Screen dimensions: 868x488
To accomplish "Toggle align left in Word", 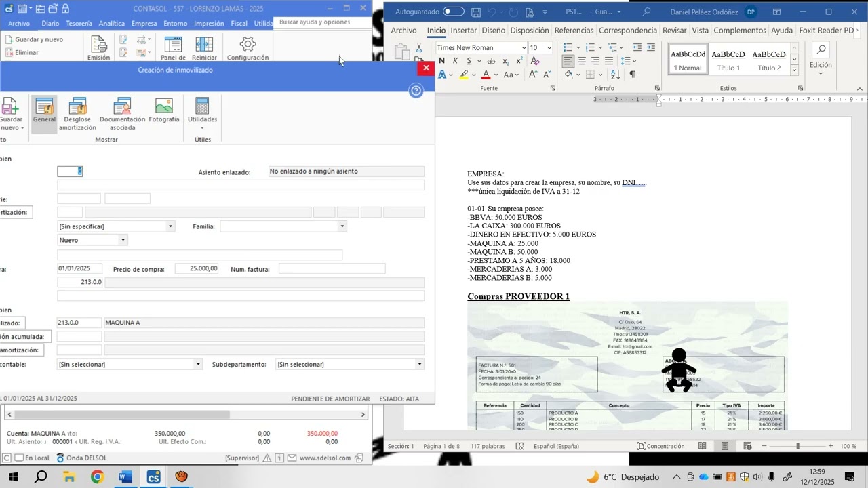I will [568, 61].
